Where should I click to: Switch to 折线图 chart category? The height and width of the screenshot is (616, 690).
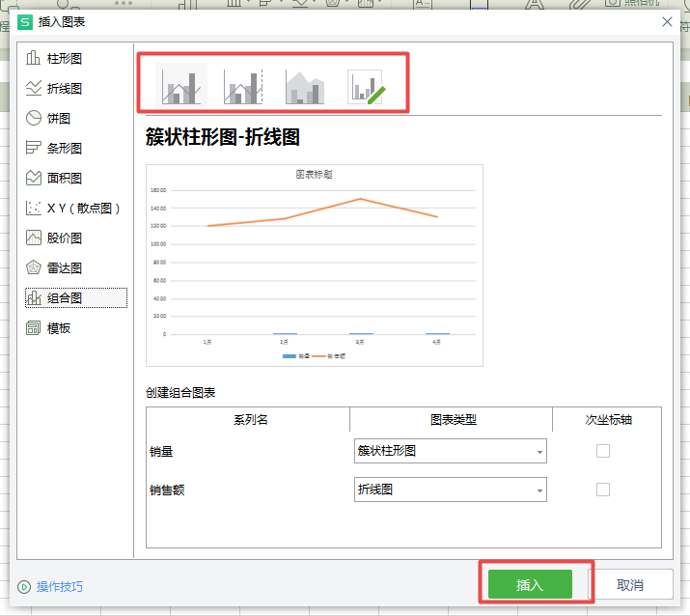(64, 89)
